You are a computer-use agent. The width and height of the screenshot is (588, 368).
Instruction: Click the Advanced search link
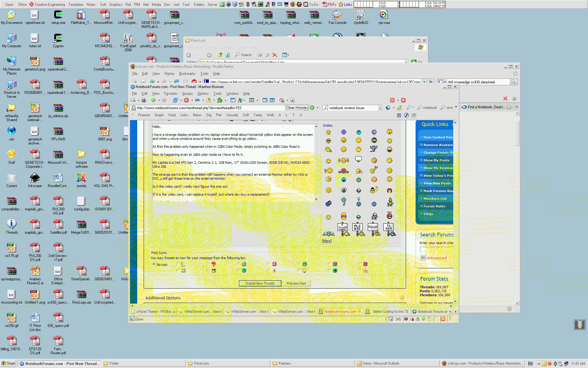click(x=437, y=258)
